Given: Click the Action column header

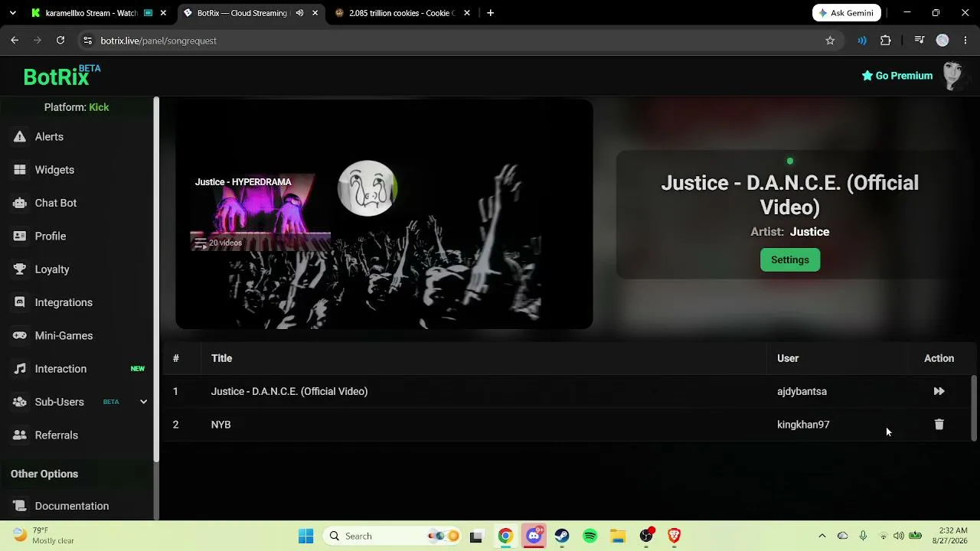Looking at the screenshot, I should (939, 358).
